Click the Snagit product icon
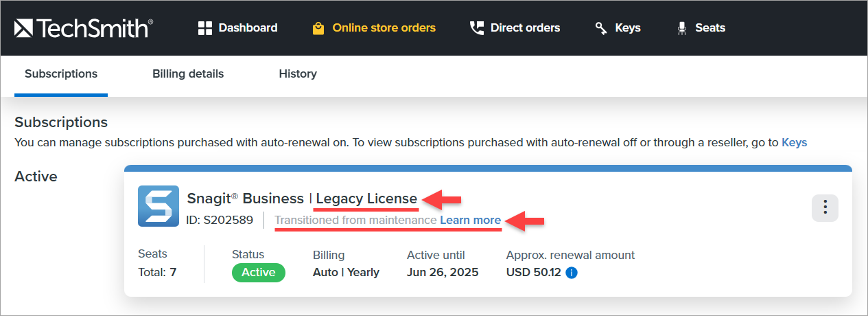Viewport: 868px width, 316px height. (159, 206)
